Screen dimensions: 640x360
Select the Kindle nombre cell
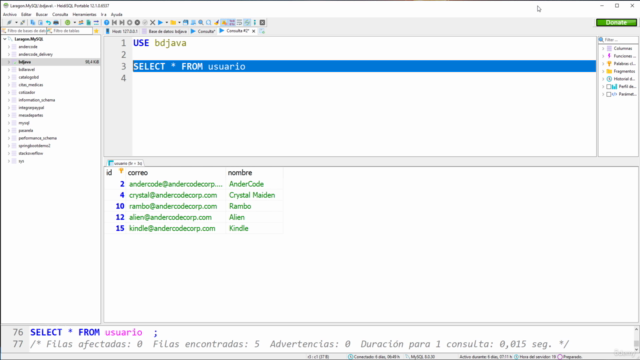(254, 228)
